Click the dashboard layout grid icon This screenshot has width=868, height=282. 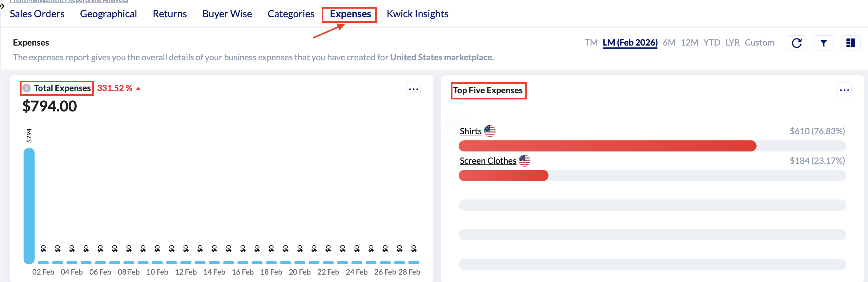(850, 43)
